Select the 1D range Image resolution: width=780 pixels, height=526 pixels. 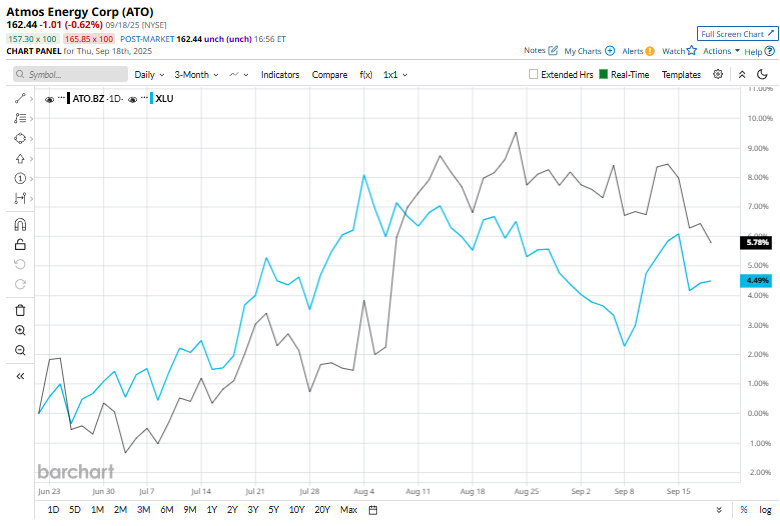(x=53, y=510)
